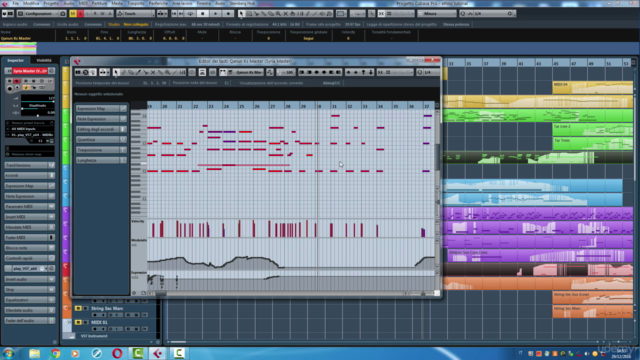This screenshot has width=640, height=360.
Task: Open the Progetto menu
Action: (51, 3)
